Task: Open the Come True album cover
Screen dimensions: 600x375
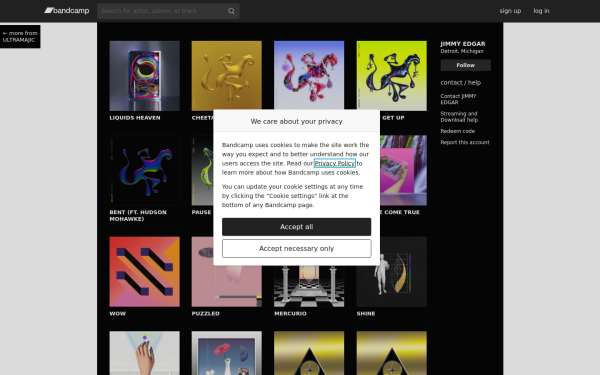Action: pos(403,170)
